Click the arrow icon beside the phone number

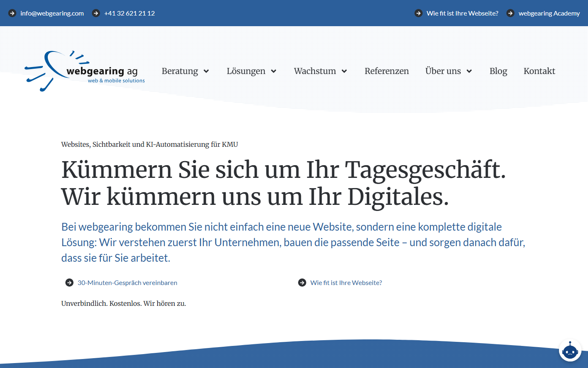pos(96,13)
